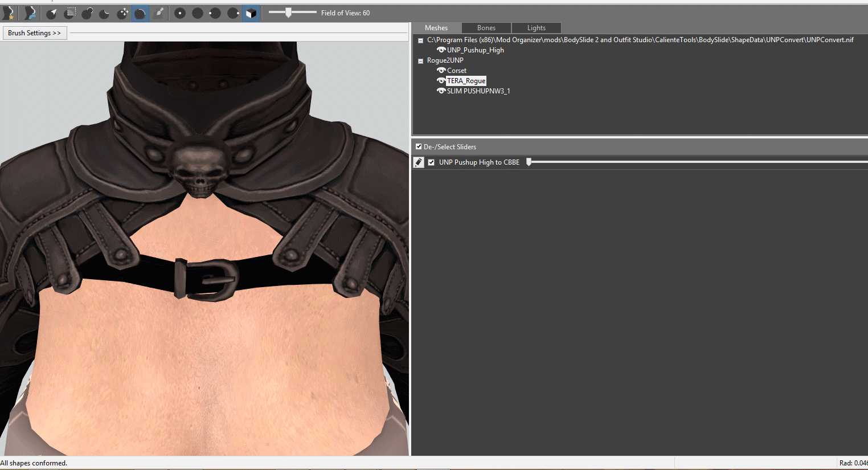The image size is (868, 470).
Task: Collapse the Rogue2UNP tree node
Action: pos(421,61)
